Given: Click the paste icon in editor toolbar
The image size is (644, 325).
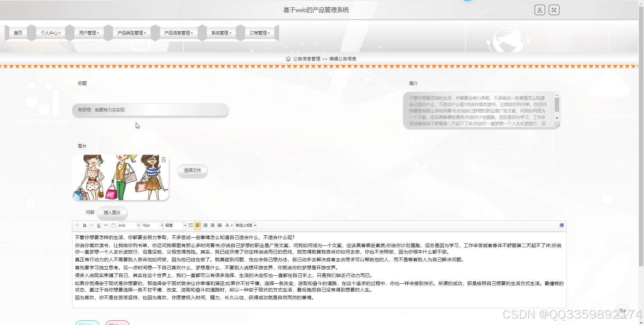Looking at the screenshot, I should pyautogui.click(x=113, y=225).
